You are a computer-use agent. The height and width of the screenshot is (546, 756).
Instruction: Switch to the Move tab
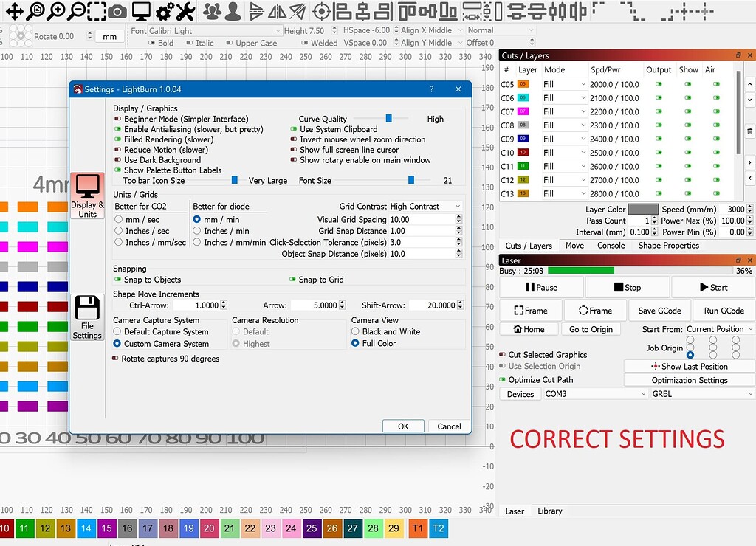coord(574,245)
